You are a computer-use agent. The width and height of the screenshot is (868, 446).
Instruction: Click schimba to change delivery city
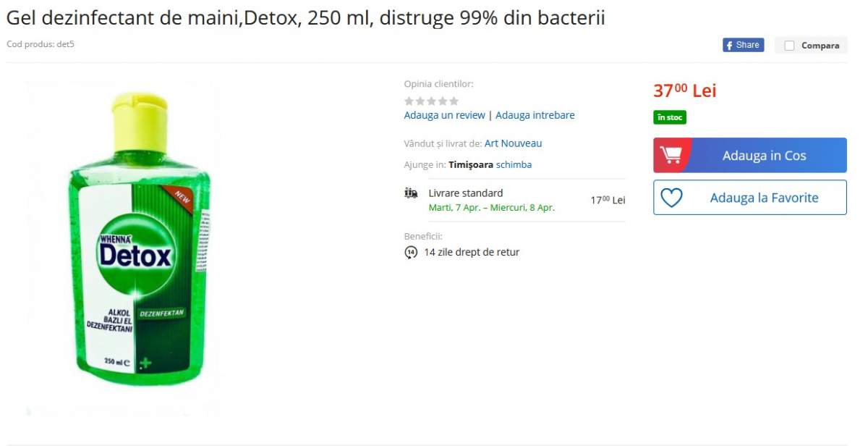point(514,164)
